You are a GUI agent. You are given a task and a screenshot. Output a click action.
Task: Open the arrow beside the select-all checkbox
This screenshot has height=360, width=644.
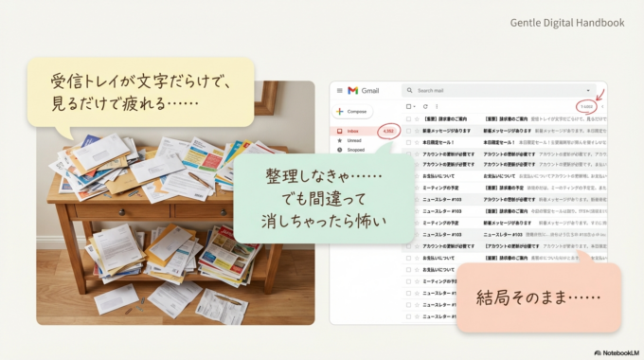[415, 106]
